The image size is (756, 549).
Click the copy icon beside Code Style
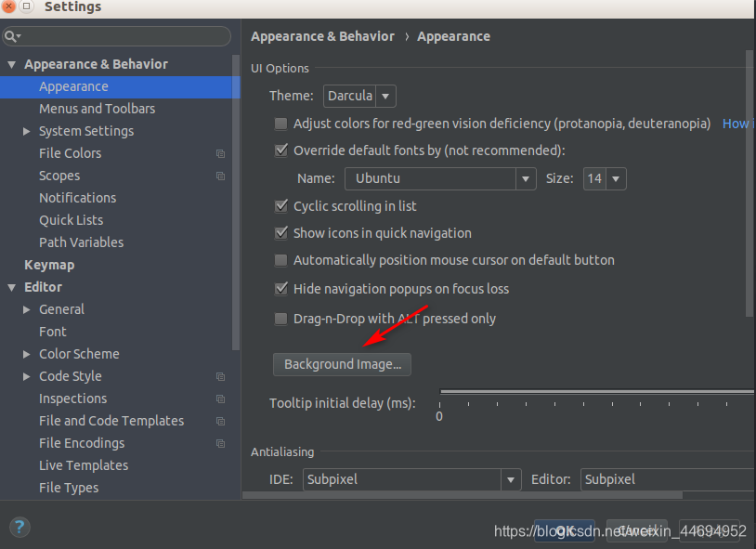[x=220, y=376]
